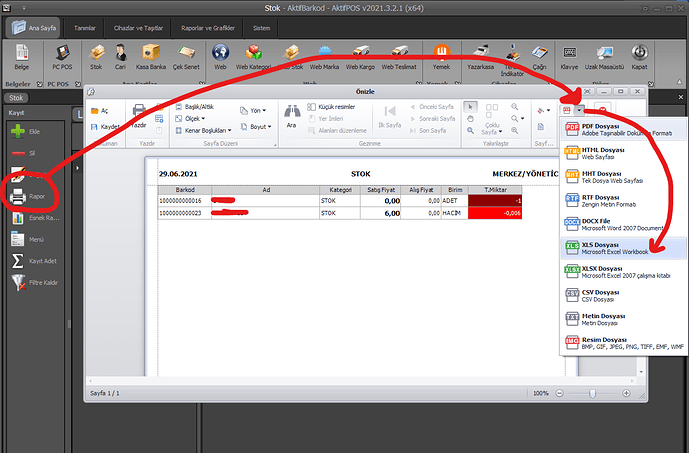This screenshot has height=453, width=689.
Task: Expand the Sayfa Düzeni group launcher
Action: click(276, 144)
